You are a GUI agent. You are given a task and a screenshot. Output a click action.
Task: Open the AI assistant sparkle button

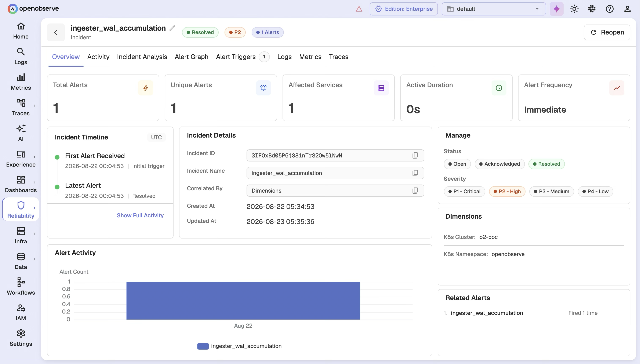point(556,9)
